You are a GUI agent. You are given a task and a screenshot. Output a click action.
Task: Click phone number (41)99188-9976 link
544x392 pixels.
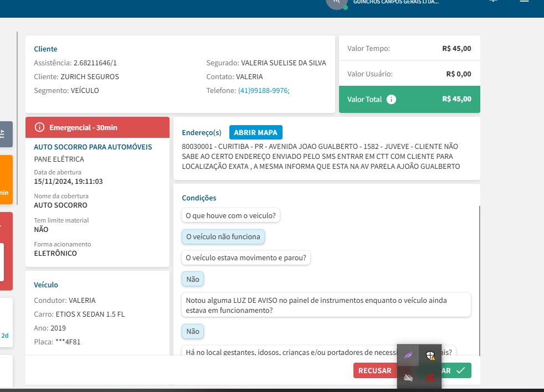tap(264, 91)
